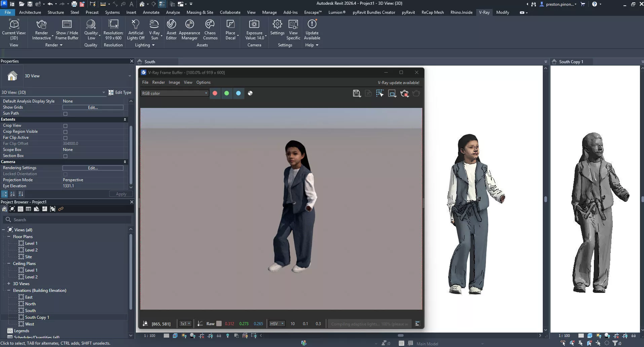
Task: Click Sync house icon in quick access toolbar
Action: [x=142, y=4]
